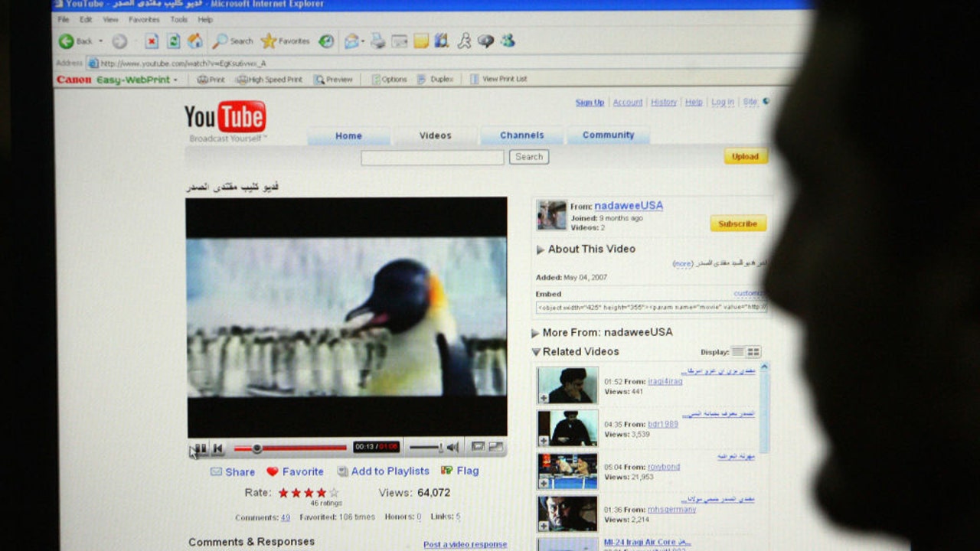Click the IE Refresh toolbar icon
980x551 pixels.
[174, 41]
